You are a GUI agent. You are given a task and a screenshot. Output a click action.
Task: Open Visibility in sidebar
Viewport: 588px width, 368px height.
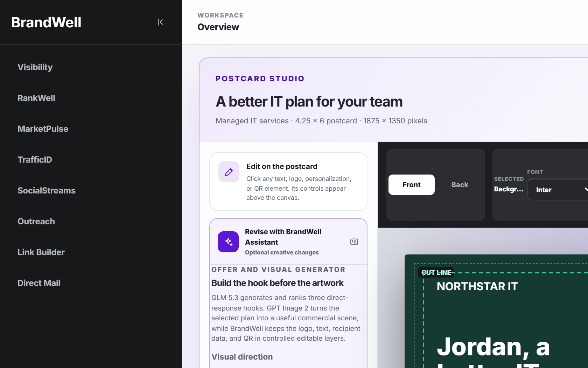pyautogui.click(x=35, y=67)
